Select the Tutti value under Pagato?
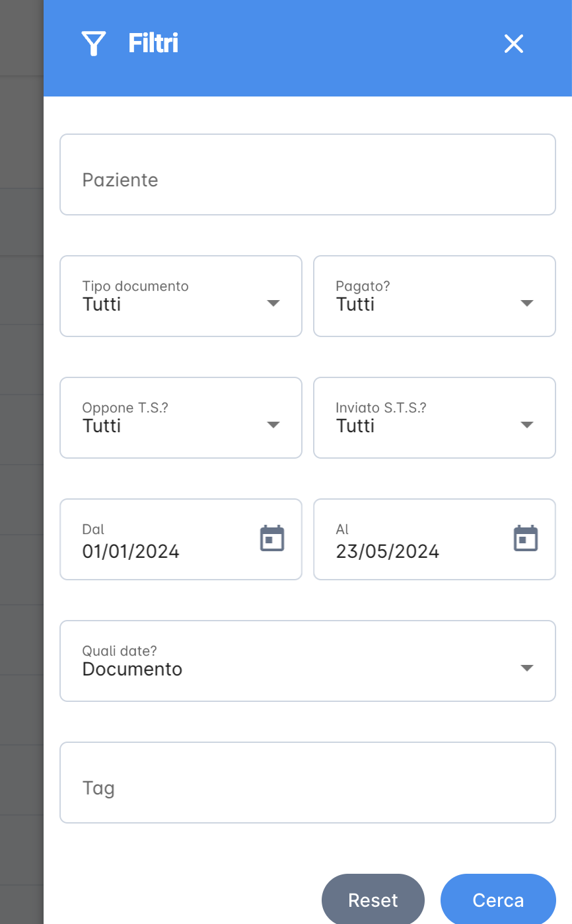This screenshot has width=572, height=924. coord(355,304)
